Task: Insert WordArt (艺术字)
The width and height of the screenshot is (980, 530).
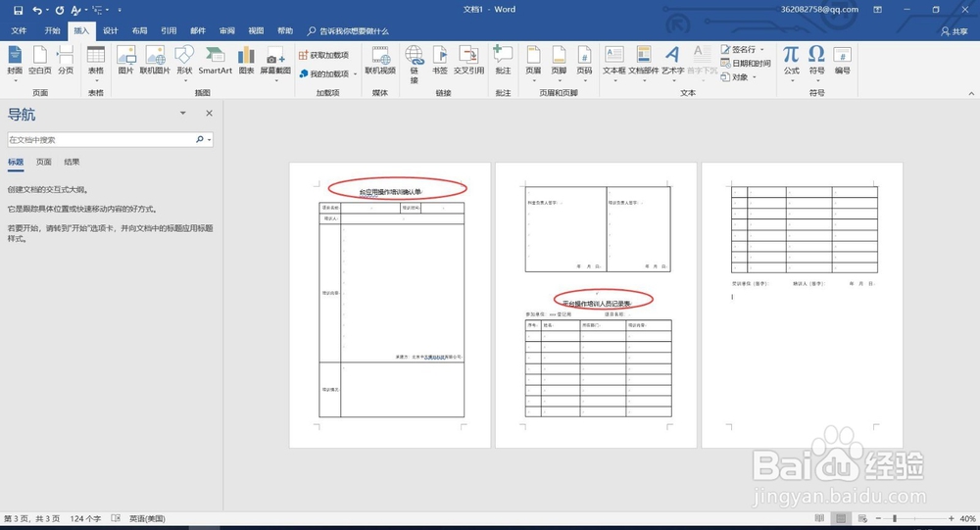Action: [x=672, y=64]
